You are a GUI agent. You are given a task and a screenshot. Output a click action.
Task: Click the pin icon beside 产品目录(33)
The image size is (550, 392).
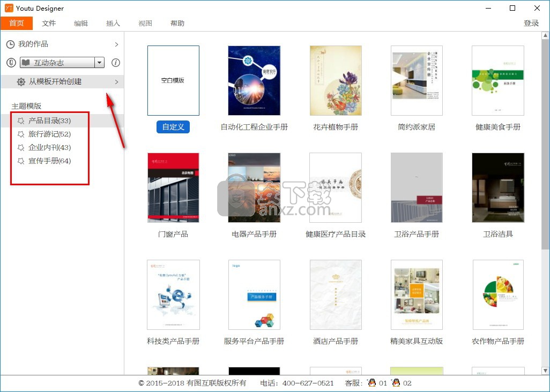point(21,121)
